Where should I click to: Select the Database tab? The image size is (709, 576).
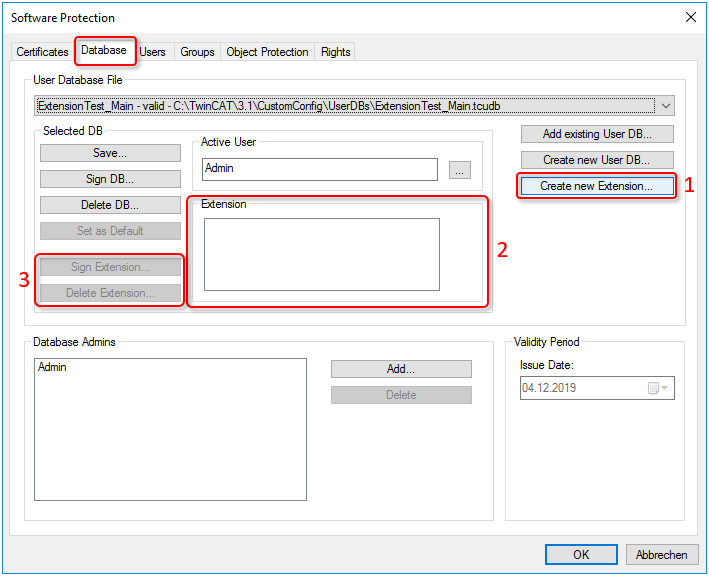point(104,50)
